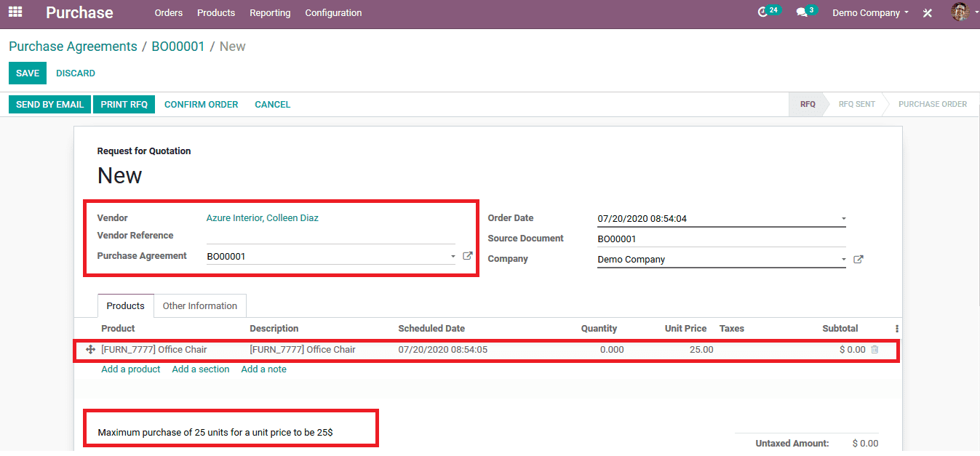This screenshot has width=980, height=456.
Task: Open the Company external link icon
Action: (x=859, y=259)
